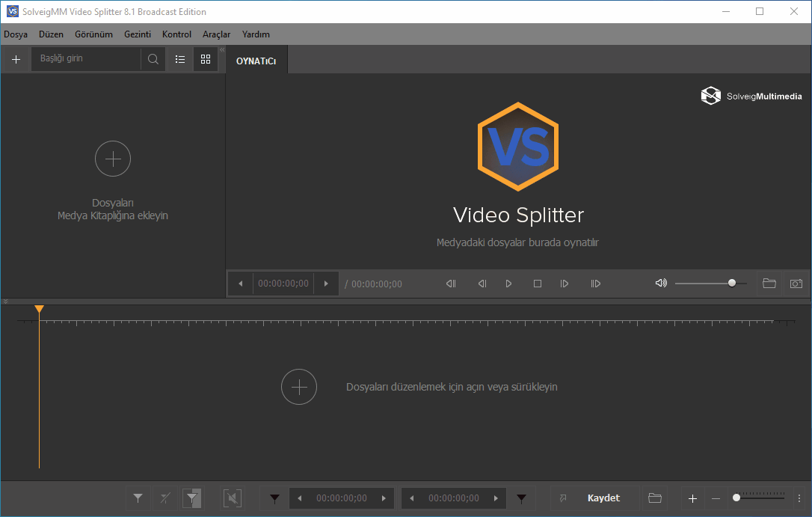Collapse the media library panel with the double chevron
Viewport: 812px width, 517px height.
tap(221, 49)
